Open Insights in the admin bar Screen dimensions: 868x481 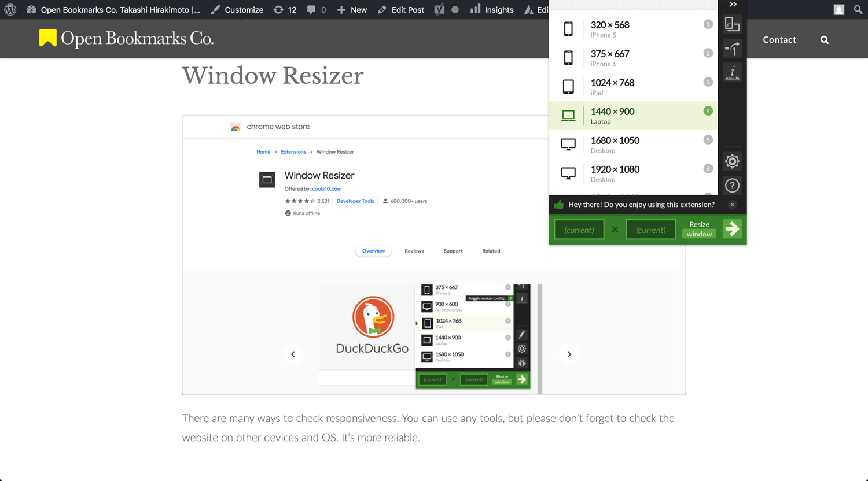point(492,10)
